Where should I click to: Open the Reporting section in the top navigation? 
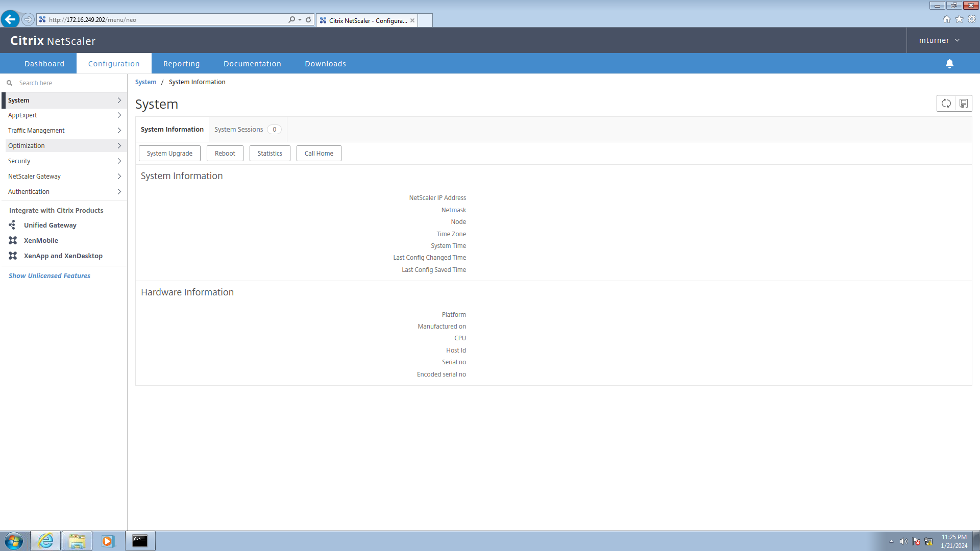[x=181, y=63]
